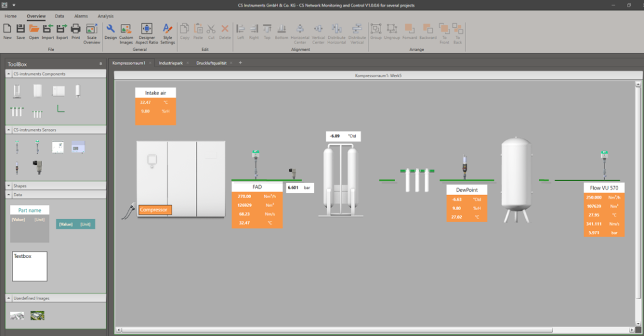The image size is (644, 336).
Task: Open the Industriepark document tab
Action: coord(171,63)
